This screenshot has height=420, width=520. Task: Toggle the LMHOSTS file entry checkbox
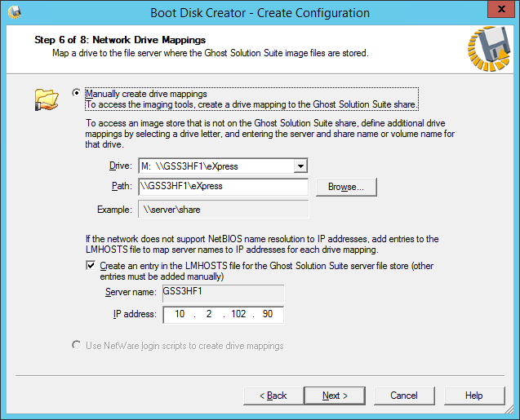click(x=91, y=266)
